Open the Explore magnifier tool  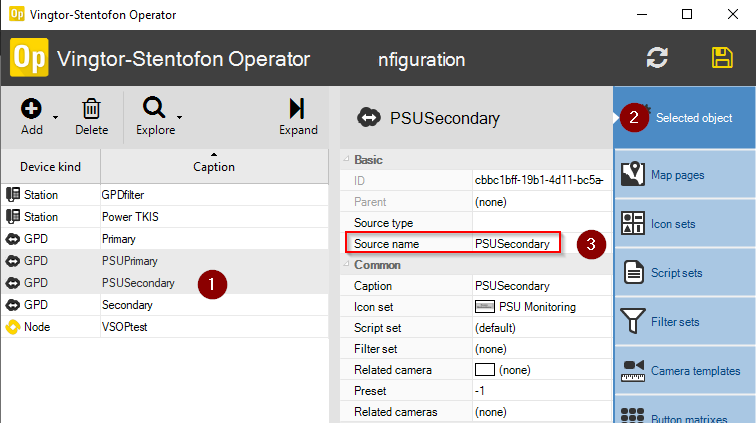coord(153,109)
